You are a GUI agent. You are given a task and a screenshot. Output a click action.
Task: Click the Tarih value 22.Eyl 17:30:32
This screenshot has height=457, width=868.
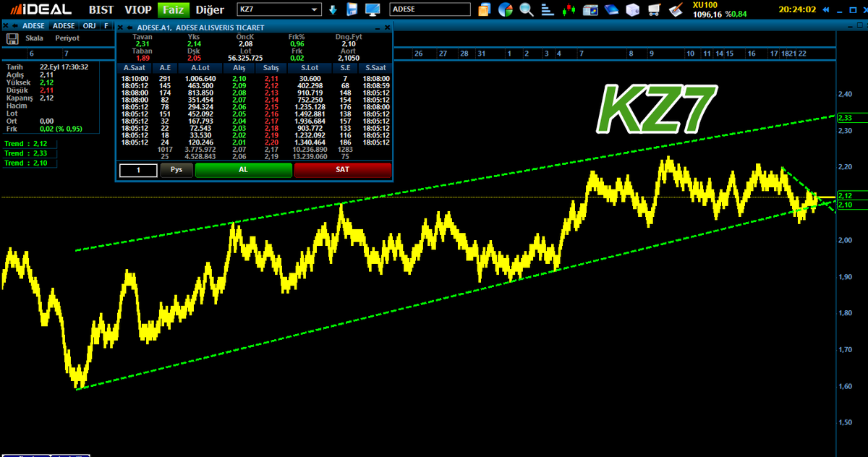click(x=64, y=67)
